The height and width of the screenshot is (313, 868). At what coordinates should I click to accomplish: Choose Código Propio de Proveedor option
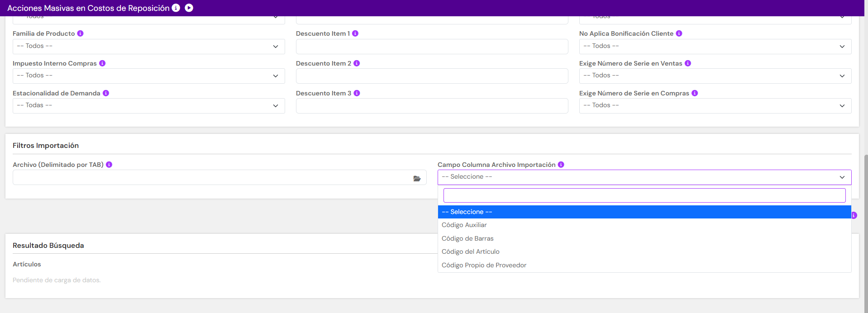[644, 265]
